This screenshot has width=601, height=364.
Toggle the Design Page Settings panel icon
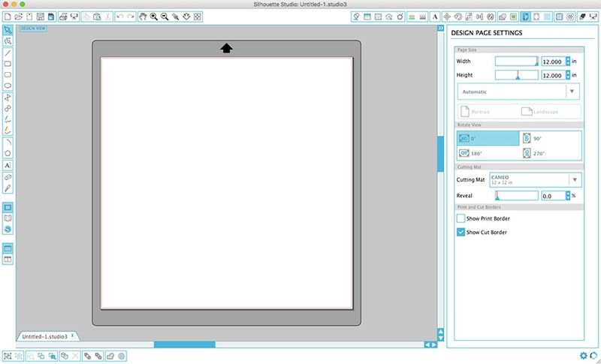[525, 17]
